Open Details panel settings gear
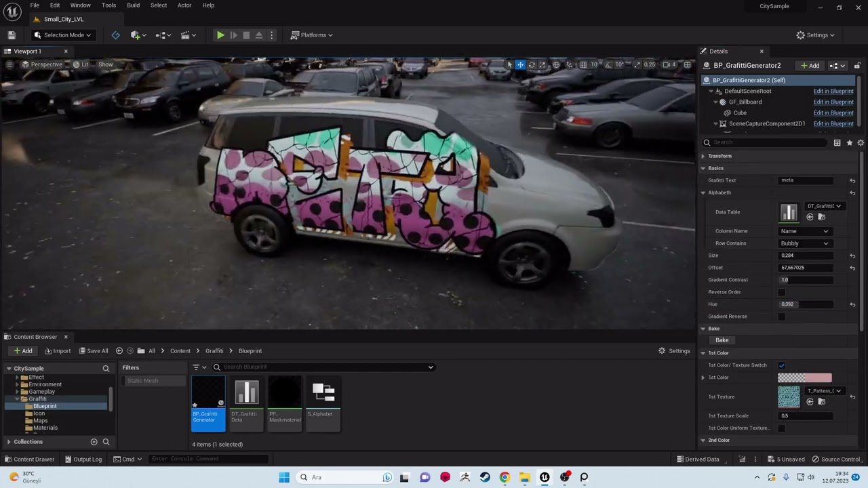This screenshot has width=868, height=488. pyautogui.click(x=861, y=142)
